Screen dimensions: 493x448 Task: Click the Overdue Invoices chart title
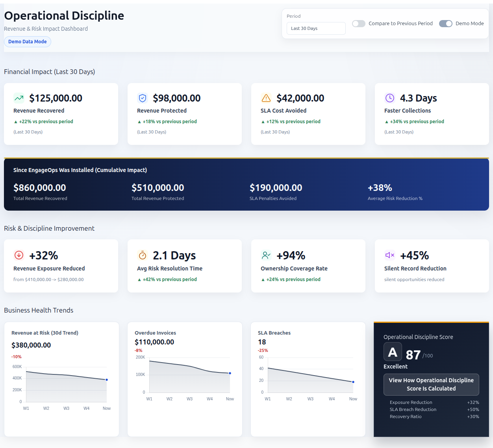click(156, 333)
